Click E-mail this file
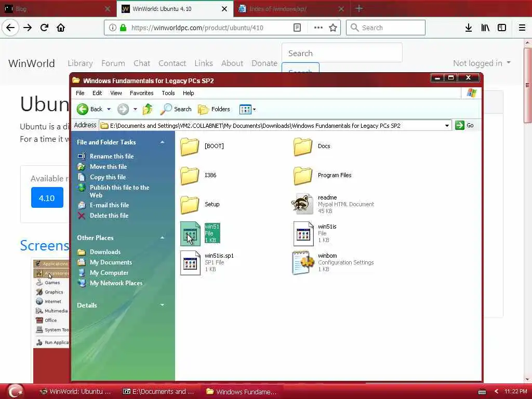532x399 pixels. [x=109, y=205]
